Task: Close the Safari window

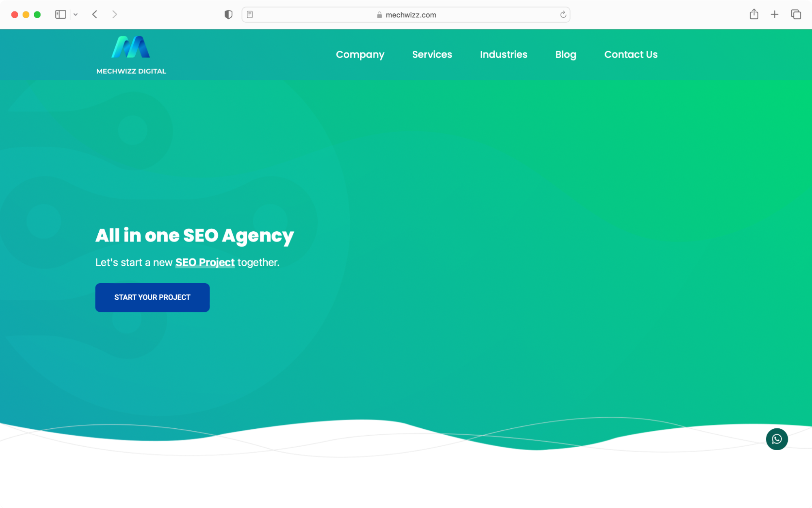Action: 15,15
